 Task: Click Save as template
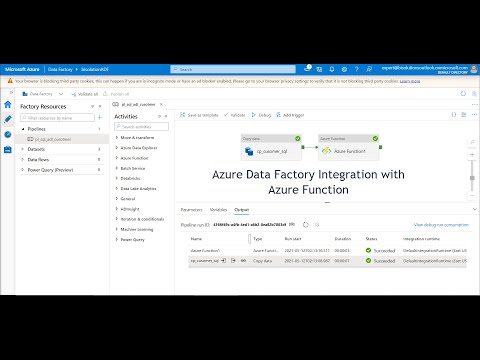point(199,115)
